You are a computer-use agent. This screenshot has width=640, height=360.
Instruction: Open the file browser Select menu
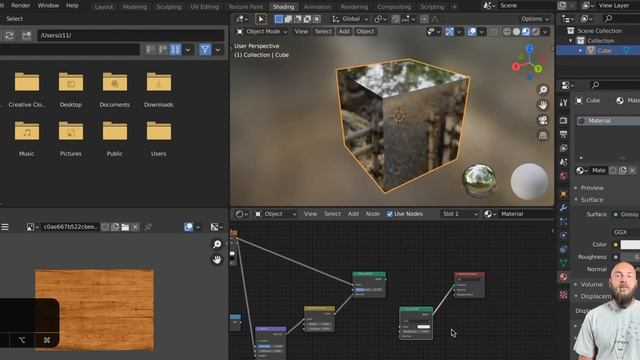[x=14, y=19]
